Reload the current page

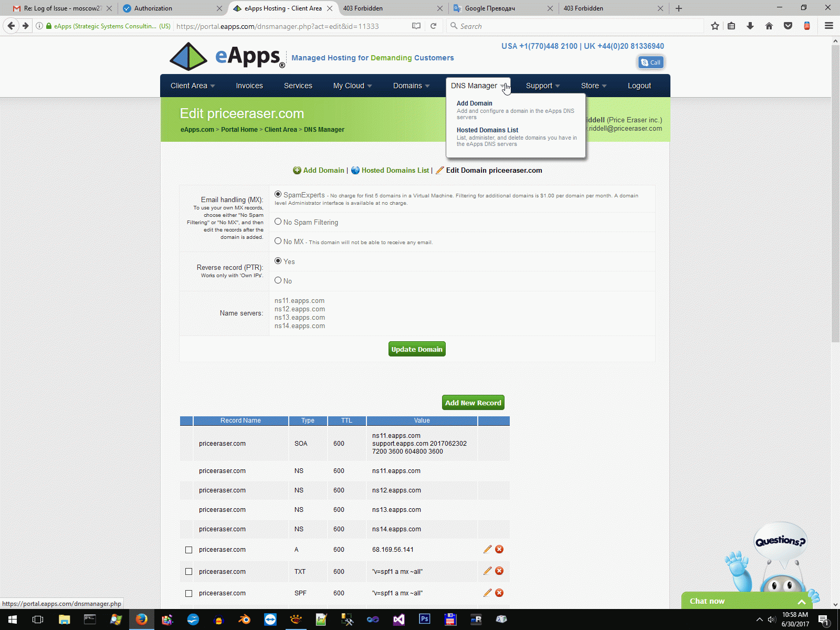coord(433,26)
